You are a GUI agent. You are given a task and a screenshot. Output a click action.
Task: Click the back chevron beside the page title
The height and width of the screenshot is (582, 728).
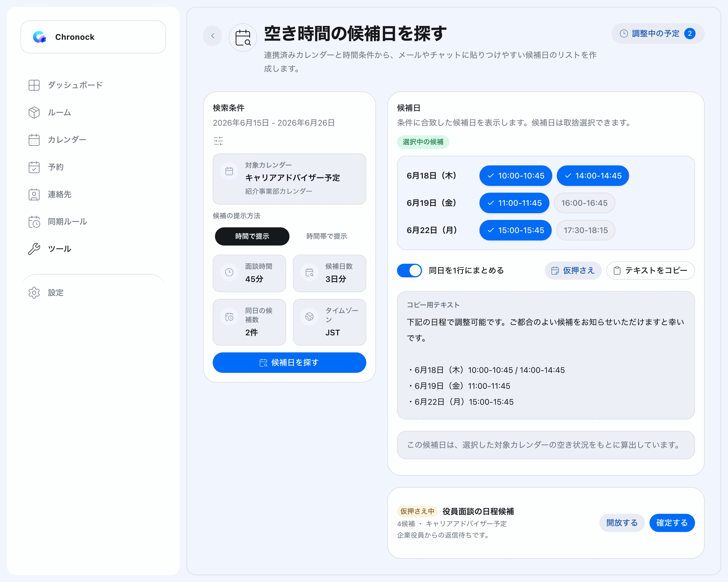tap(212, 36)
